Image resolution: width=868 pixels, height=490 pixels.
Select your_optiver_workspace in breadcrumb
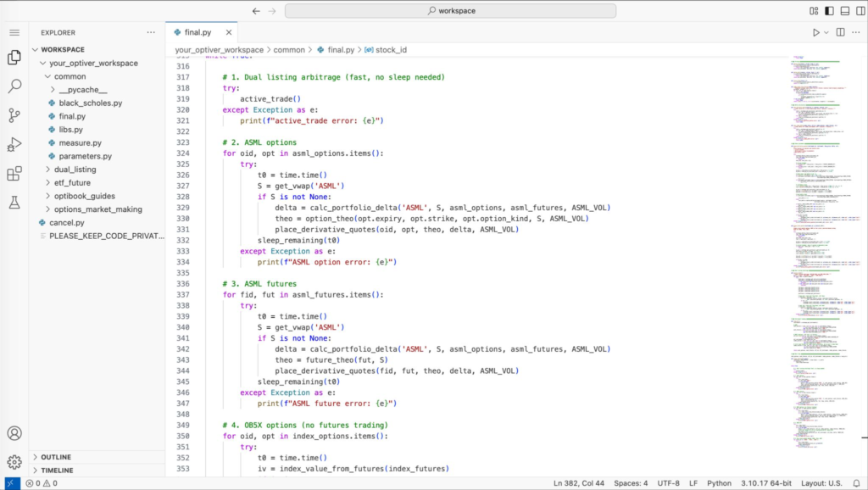(220, 50)
